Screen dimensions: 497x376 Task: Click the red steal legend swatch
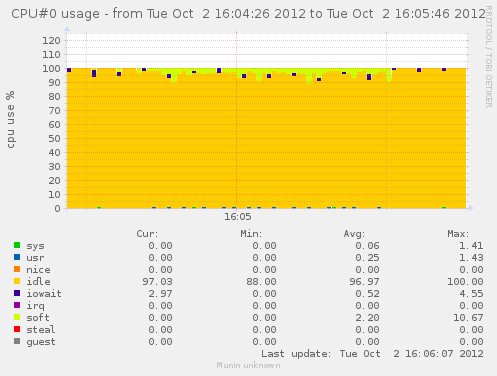tap(17, 329)
